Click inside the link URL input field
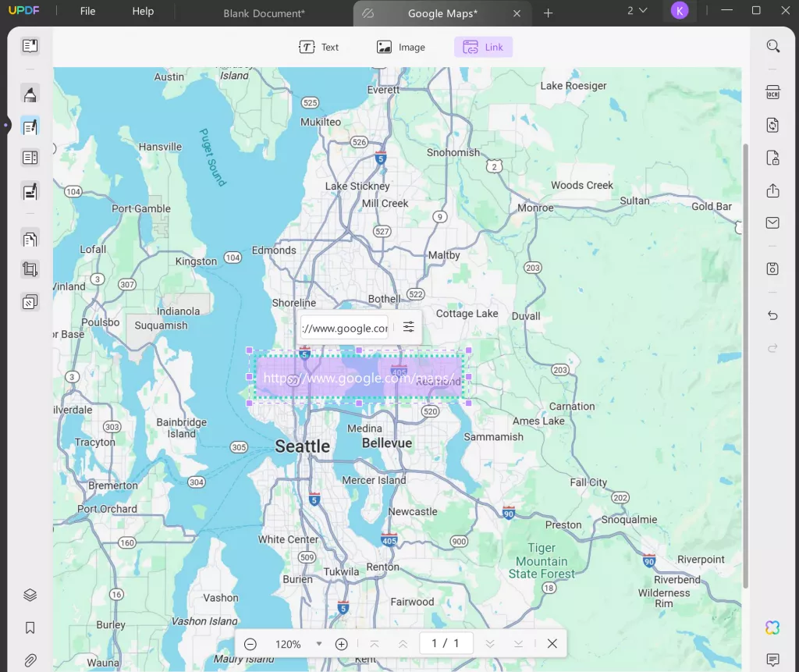This screenshot has width=799, height=672. pos(343,327)
